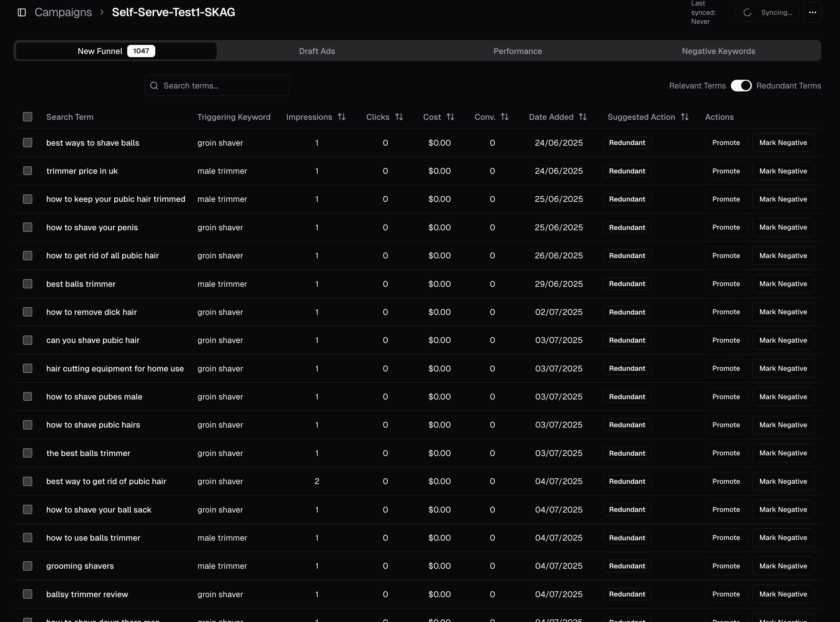Click 'groin shaver' keyword in ballsy trimmer review row
The image size is (840, 622).
point(220,594)
